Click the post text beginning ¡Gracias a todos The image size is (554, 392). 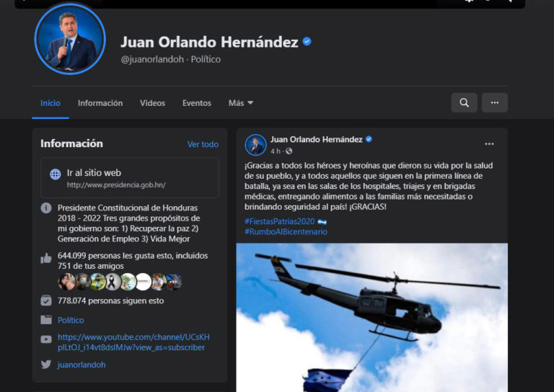coord(369,186)
